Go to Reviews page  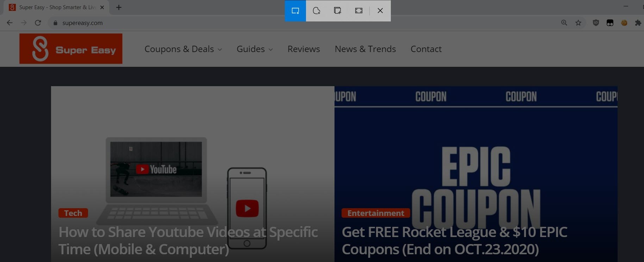[x=304, y=49]
